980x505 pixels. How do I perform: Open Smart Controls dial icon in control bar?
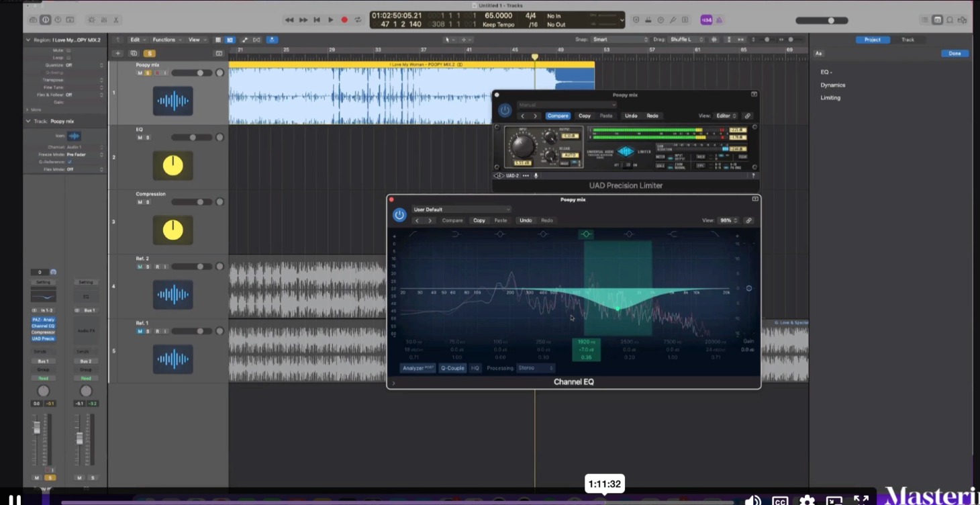(91, 20)
